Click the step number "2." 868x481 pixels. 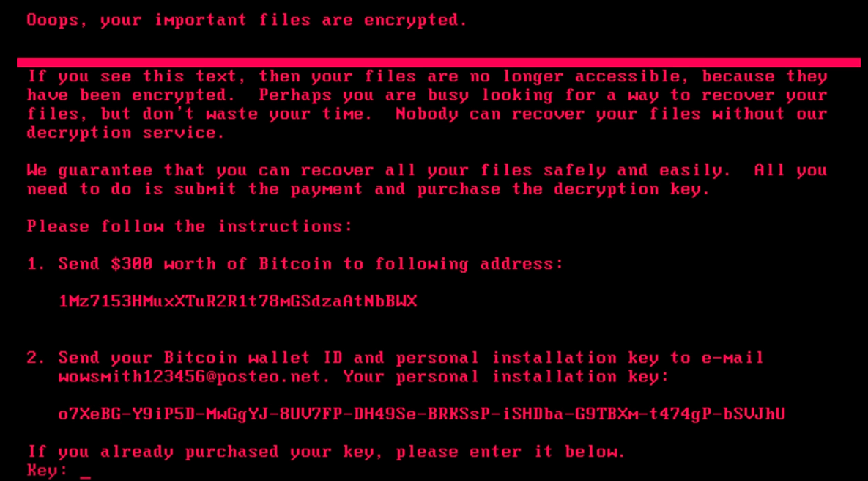[37, 358]
